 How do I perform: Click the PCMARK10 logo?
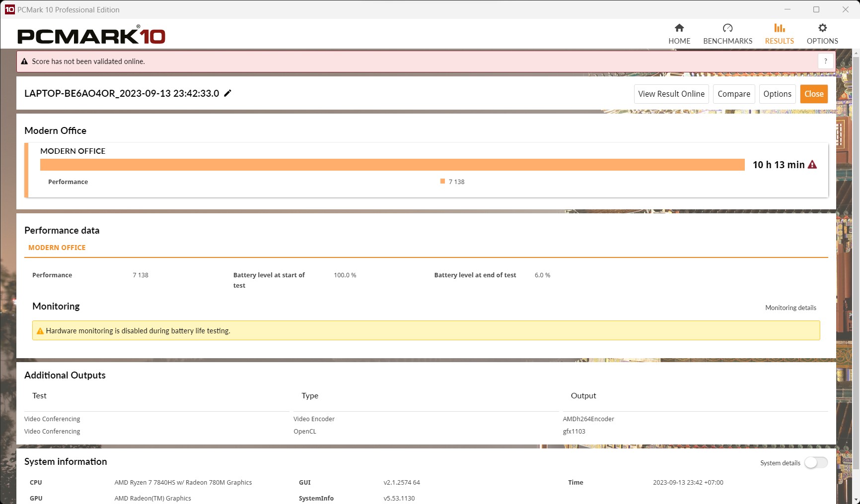pos(91,35)
